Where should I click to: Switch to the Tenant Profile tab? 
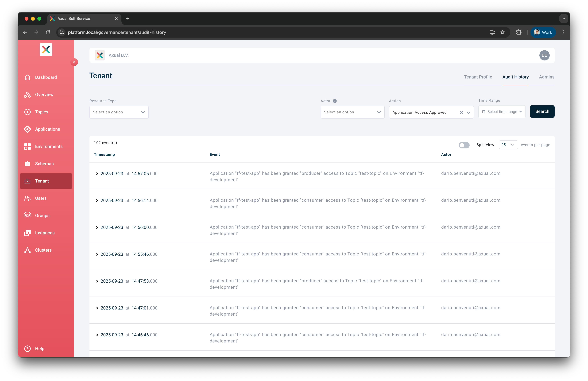coord(478,77)
